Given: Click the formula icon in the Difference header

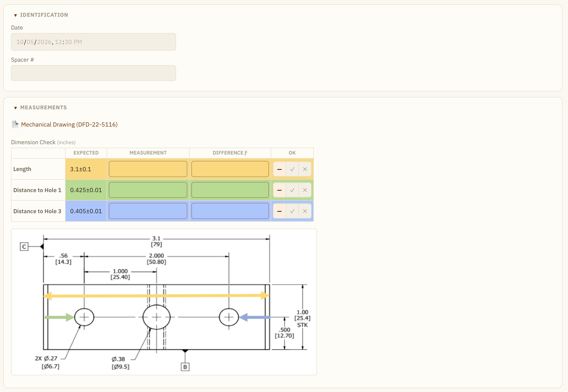Looking at the screenshot, I should [246, 153].
